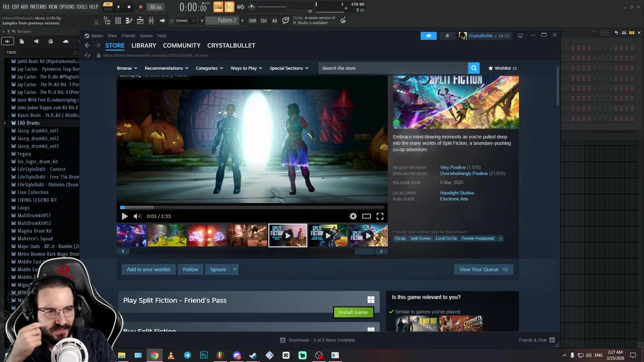The height and width of the screenshot is (362, 644).
Task: Enter trailer fullscreen mode
Action: click(380, 216)
